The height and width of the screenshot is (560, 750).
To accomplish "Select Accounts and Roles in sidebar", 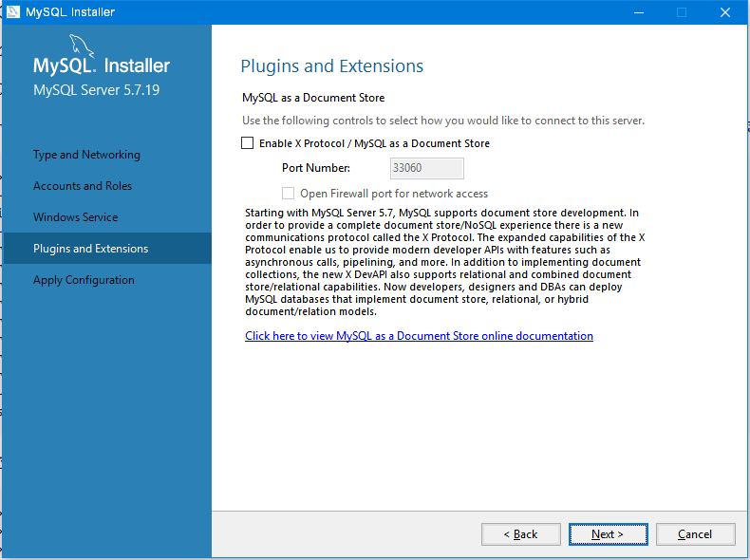I will click(x=83, y=186).
